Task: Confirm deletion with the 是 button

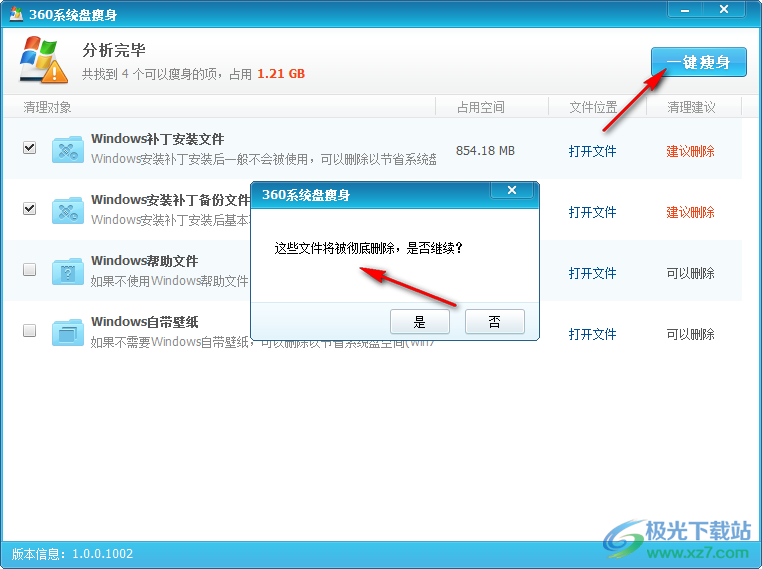Action: 419,322
